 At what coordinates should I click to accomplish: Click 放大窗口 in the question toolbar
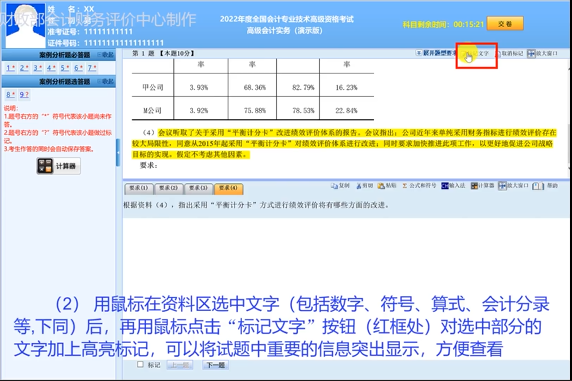[x=542, y=54]
